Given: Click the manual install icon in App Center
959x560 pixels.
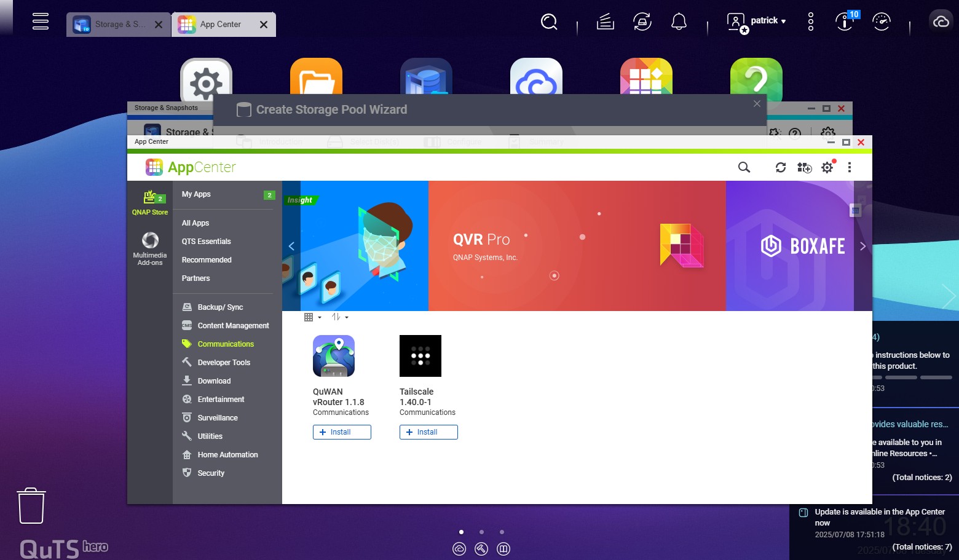Looking at the screenshot, I should [x=804, y=167].
